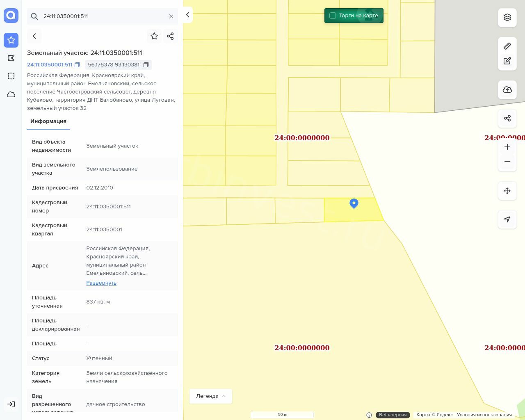Image resolution: width=525 pixels, height=420 pixels.
Task: Add this land plot to favorites
Action: point(154,36)
